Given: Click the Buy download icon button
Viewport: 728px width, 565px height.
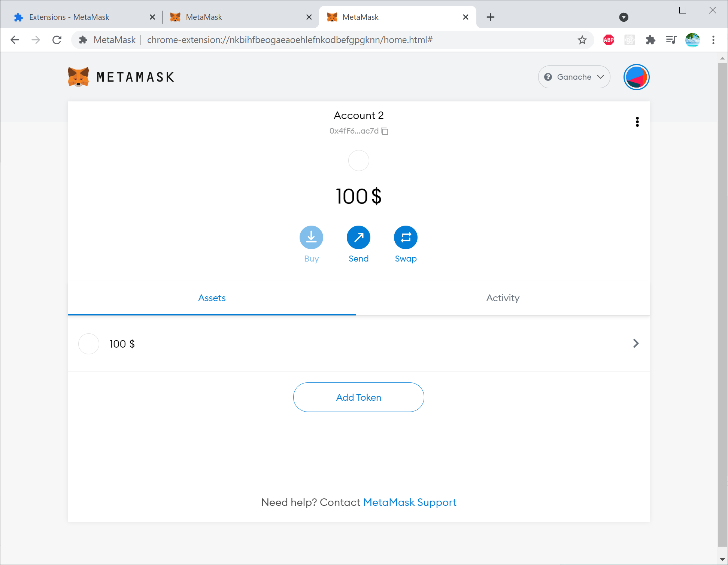Looking at the screenshot, I should [x=311, y=237].
